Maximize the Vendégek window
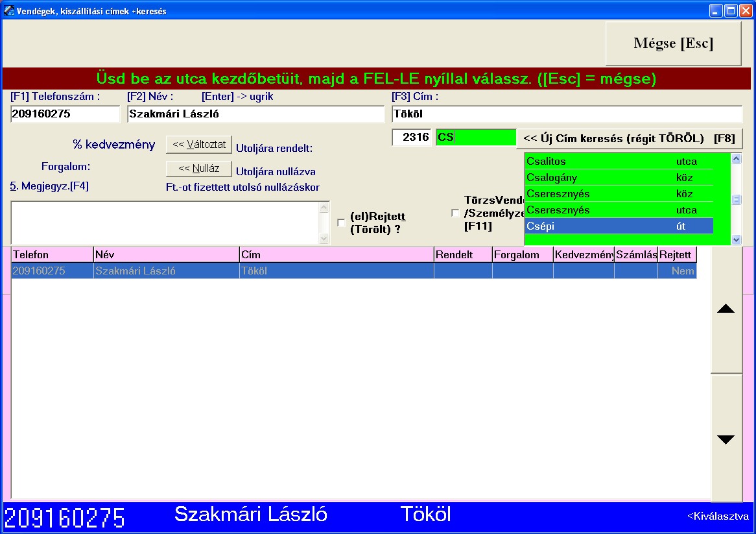Viewport: 756px width, 534px height. (731, 10)
